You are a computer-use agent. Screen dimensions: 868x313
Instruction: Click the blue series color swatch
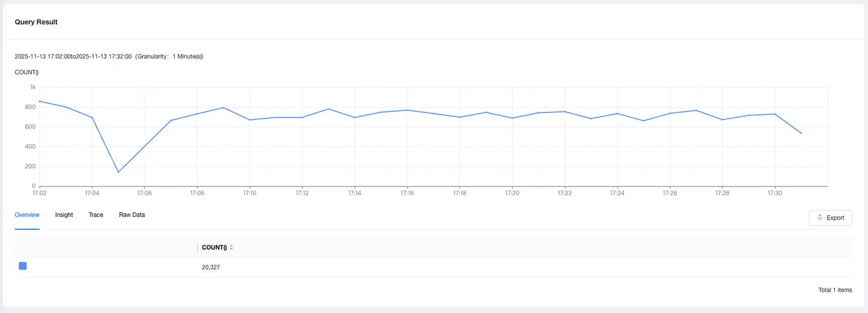point(23,266)
